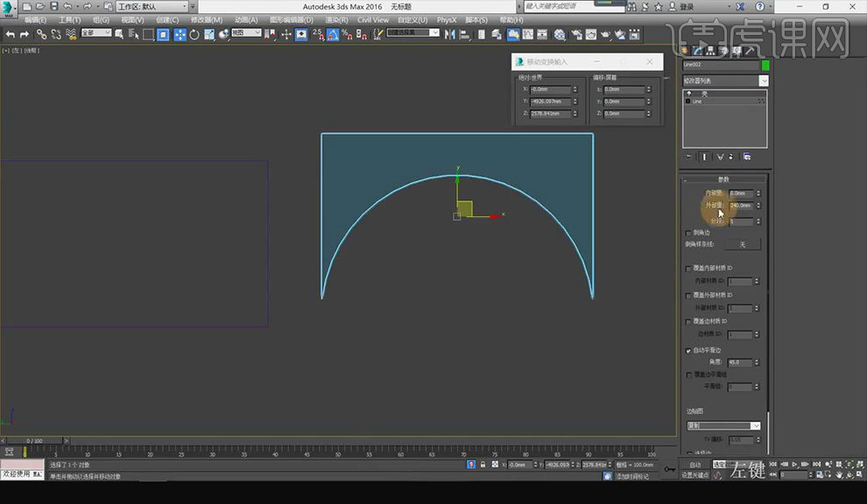
Task: Enable the 覆盖内部材质 ID checkbox
Action: point(688,269)
